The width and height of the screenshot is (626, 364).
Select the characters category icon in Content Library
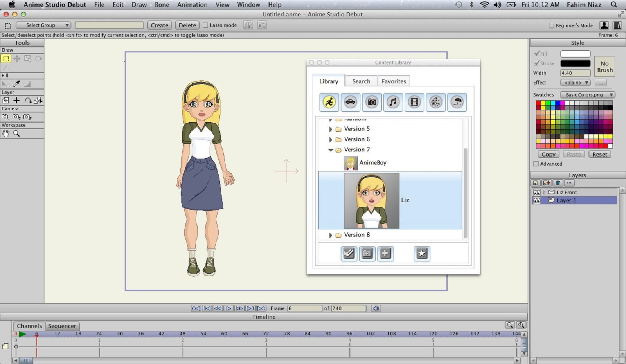[x=329, y=102]
